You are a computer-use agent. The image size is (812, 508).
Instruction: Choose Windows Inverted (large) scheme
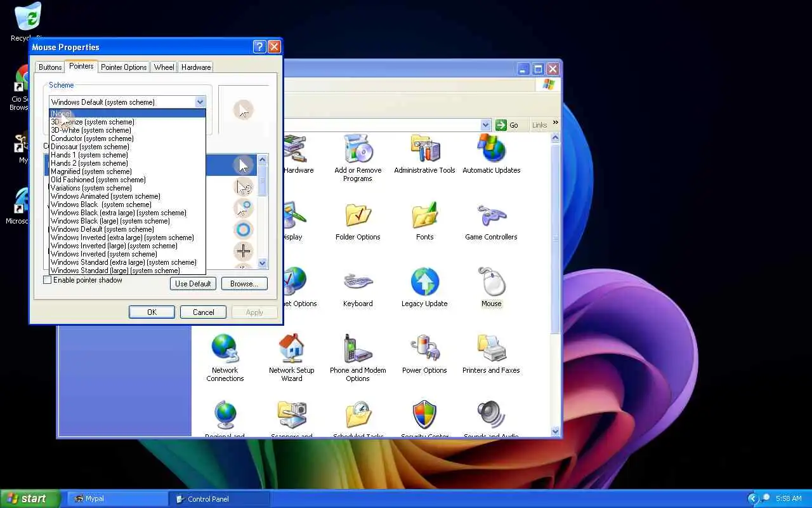pos(128,246)
